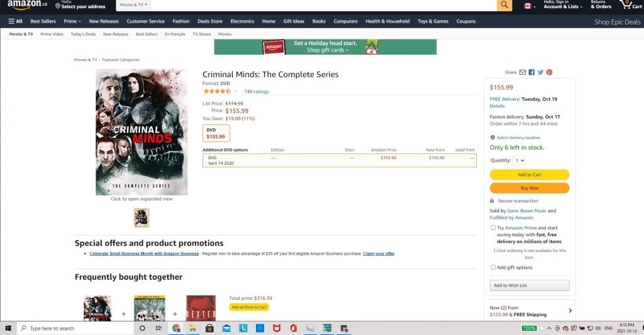Click the orange search magnifier button

[504, 5]
